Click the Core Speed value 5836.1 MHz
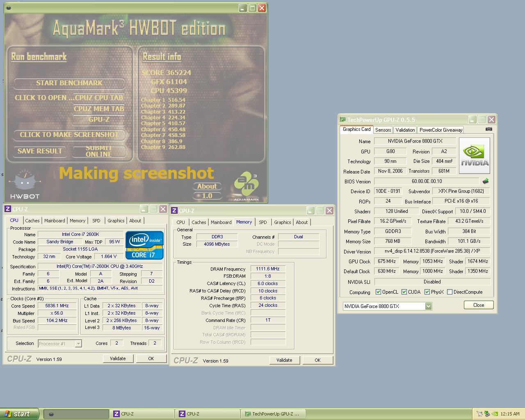The height and width of the screenshot is (420, 525). [57, 306]
